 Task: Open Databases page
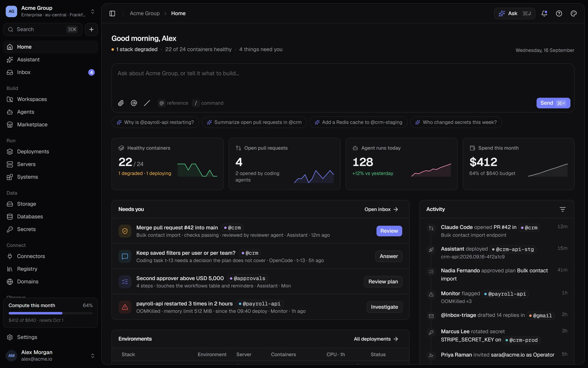51,217
